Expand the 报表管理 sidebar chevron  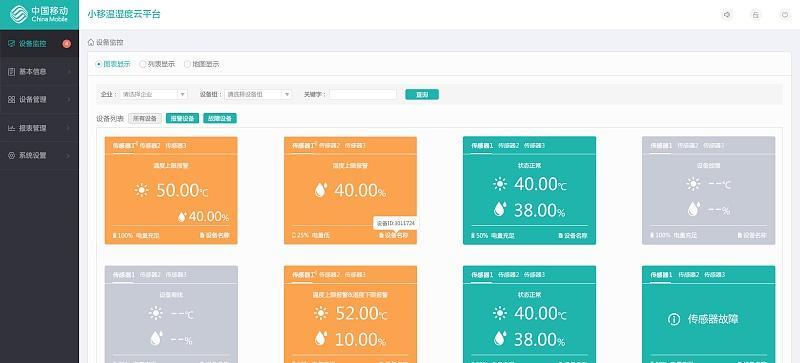[x=69, y=128]
